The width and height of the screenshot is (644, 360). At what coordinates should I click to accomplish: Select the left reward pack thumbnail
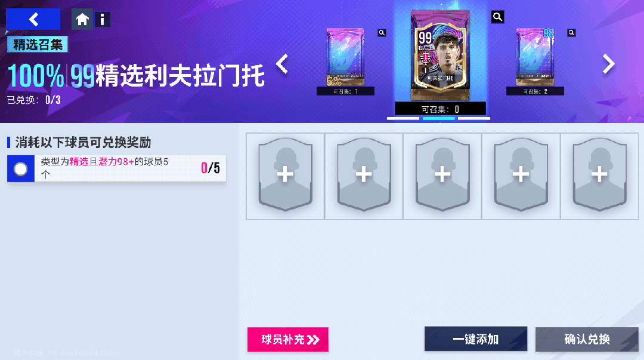[345, 57]
